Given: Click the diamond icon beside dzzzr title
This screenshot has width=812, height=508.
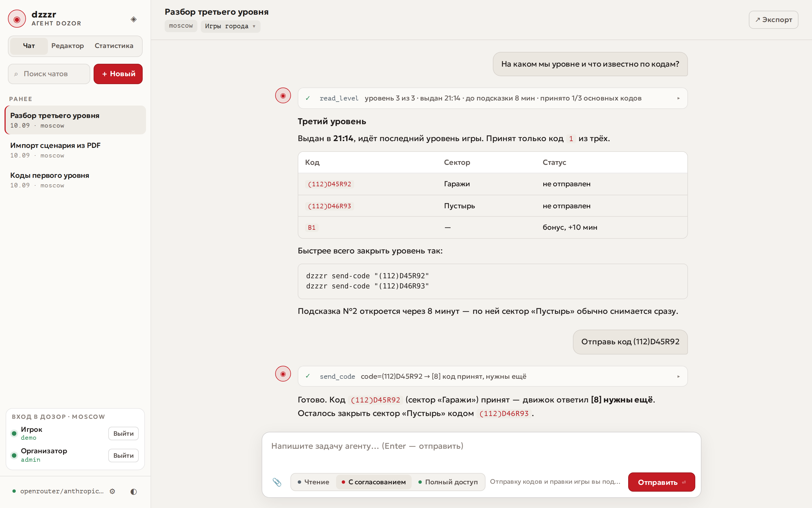Looking at the screenshot, I should (x=134, y=19).
